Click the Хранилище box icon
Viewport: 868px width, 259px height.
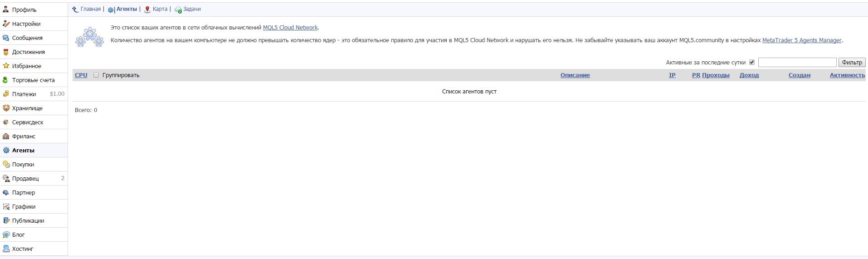(x=6, y=108)
